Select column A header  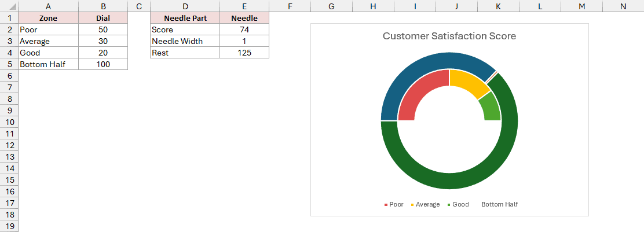pyautogui.click(x=49, y=6)
